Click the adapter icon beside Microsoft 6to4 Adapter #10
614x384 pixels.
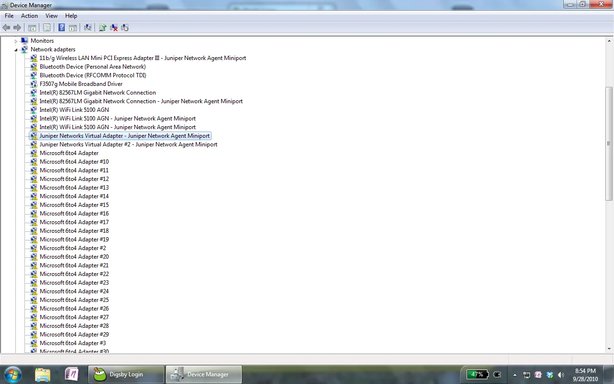pyautogui.click(x=34, y=162)
